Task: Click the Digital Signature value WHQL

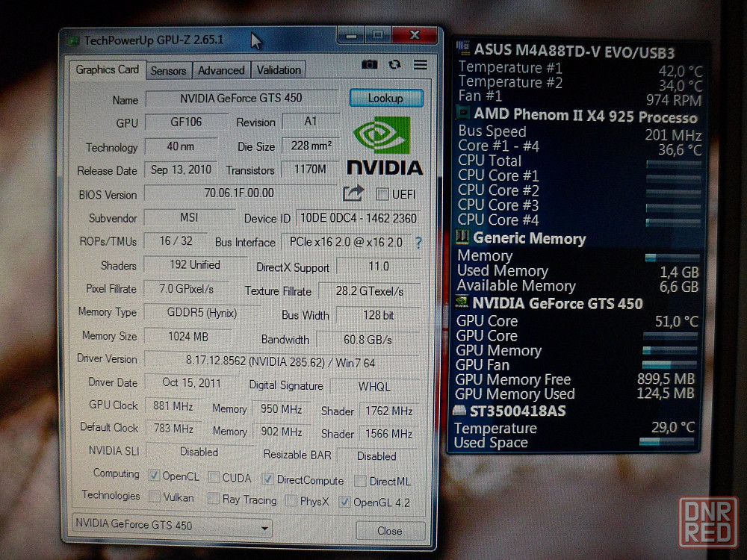Action: click(374, 386)
